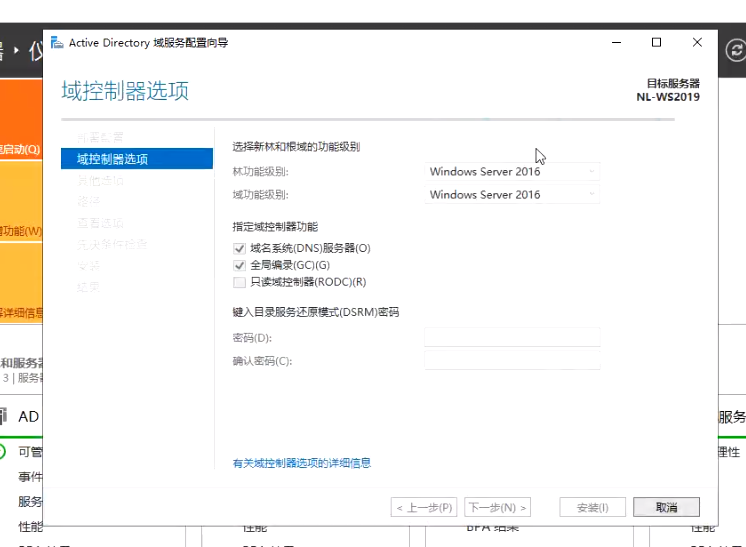Click the 安装(I) install button
Screen dimensions: 746x547
(x=592, y=508)
